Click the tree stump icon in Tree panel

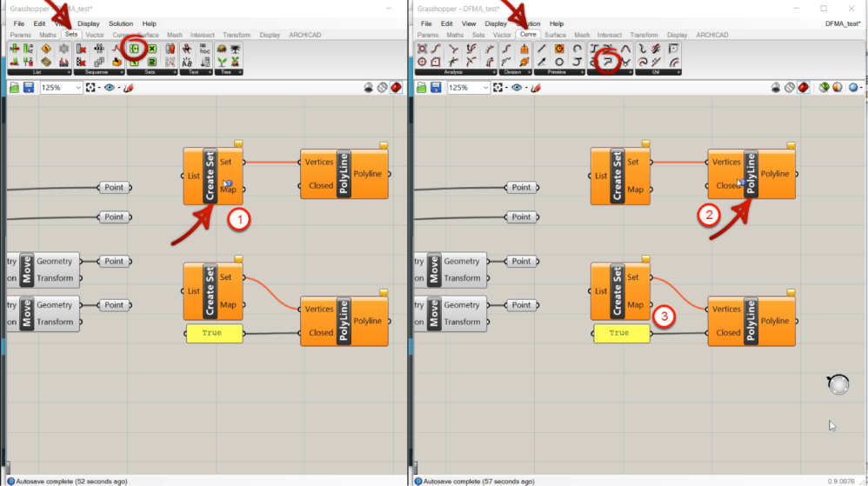[222, 49]
